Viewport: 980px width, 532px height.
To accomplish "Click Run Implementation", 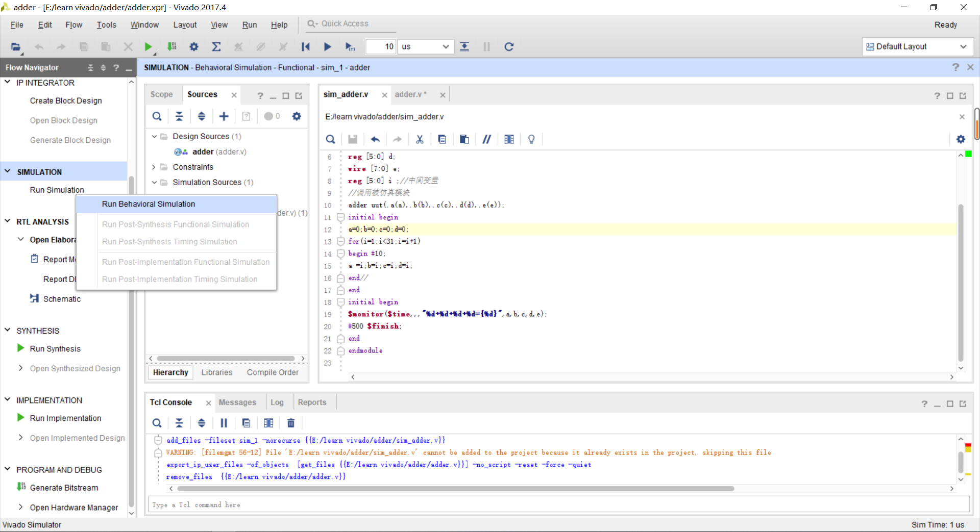I will click(65, 418).
